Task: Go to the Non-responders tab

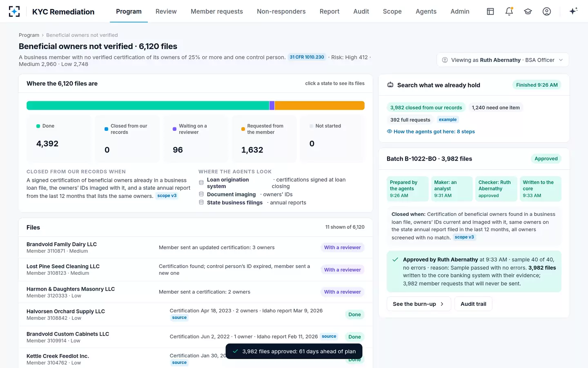Action: point(281,11)
